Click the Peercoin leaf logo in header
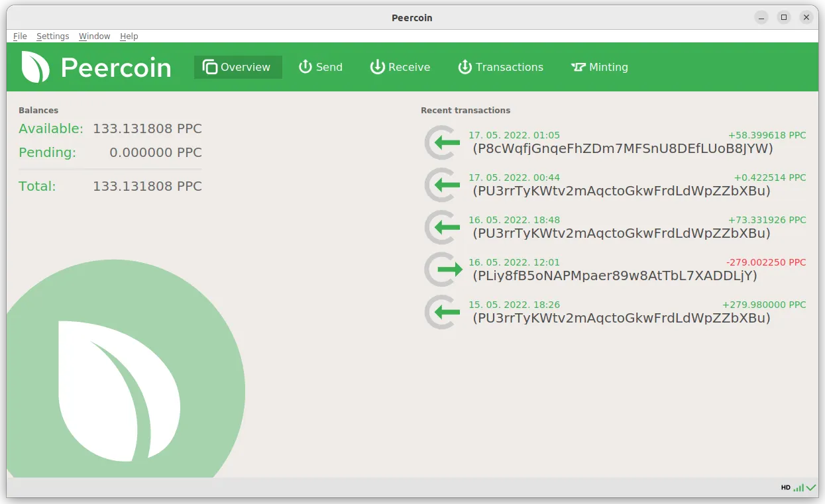Image resolution: width=825 pixels, height=504 pixels. 35,67
